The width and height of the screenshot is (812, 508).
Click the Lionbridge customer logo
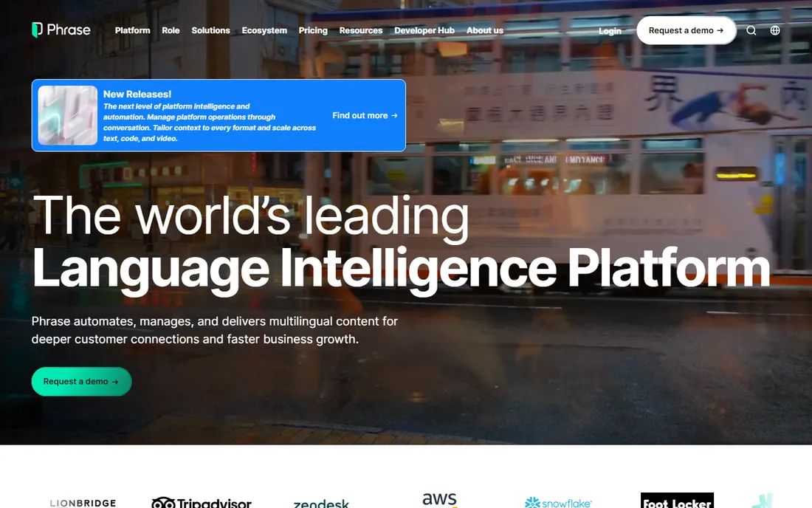[x=83, y=503]
